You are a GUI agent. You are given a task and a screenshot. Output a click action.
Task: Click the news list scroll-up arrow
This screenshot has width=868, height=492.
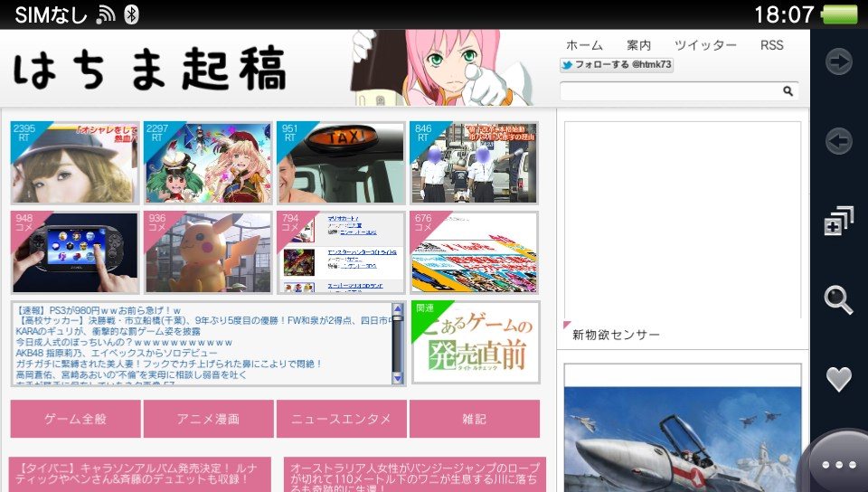click(x=398, y=308)
